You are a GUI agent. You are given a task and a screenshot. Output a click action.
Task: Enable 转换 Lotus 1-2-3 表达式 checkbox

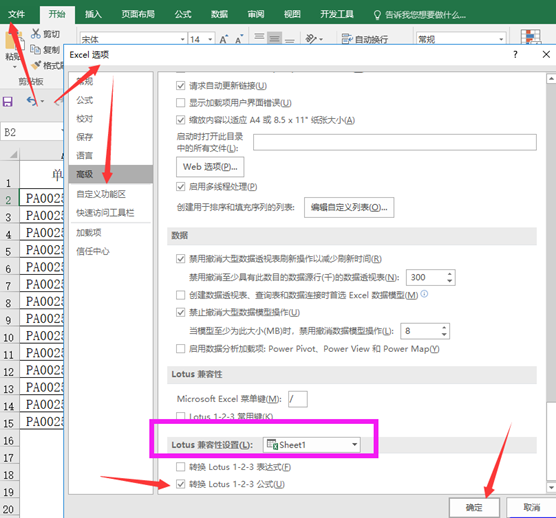[x=180, y=467]
